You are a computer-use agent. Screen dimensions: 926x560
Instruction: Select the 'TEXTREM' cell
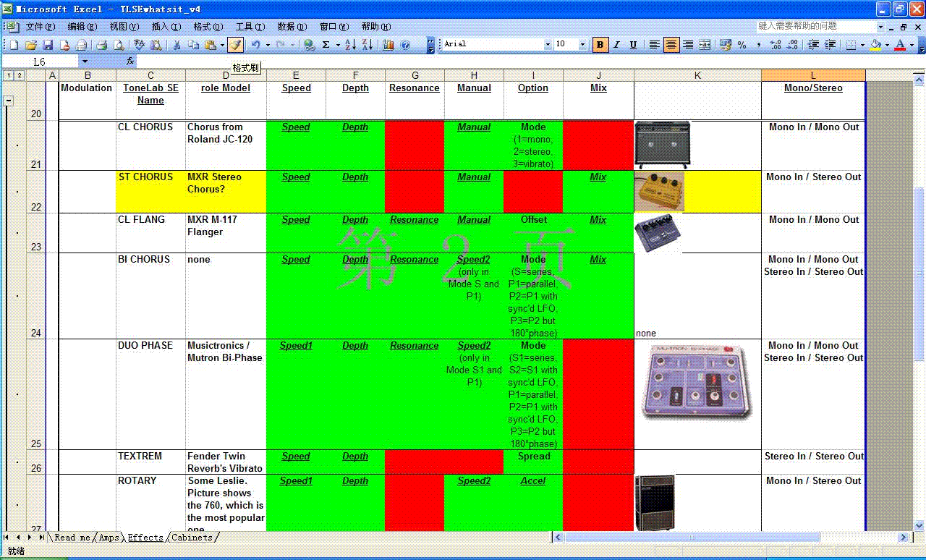150,462
